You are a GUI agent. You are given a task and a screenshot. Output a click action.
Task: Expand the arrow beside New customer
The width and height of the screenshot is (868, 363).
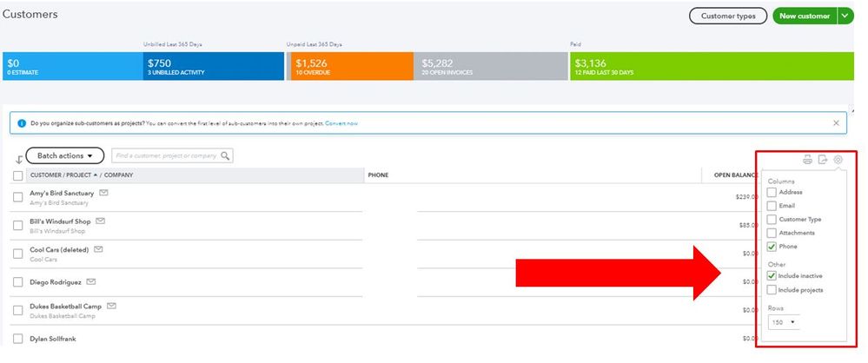(845, 16)
